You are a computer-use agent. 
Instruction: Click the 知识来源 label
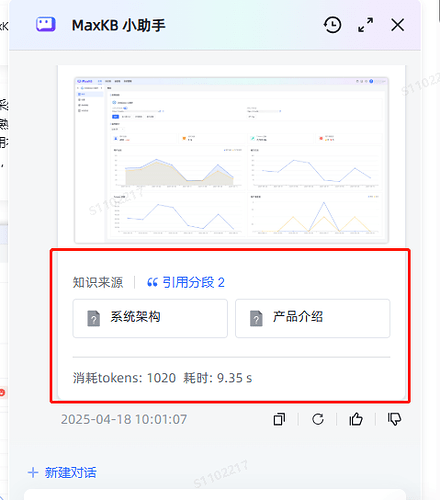(98, 283)
